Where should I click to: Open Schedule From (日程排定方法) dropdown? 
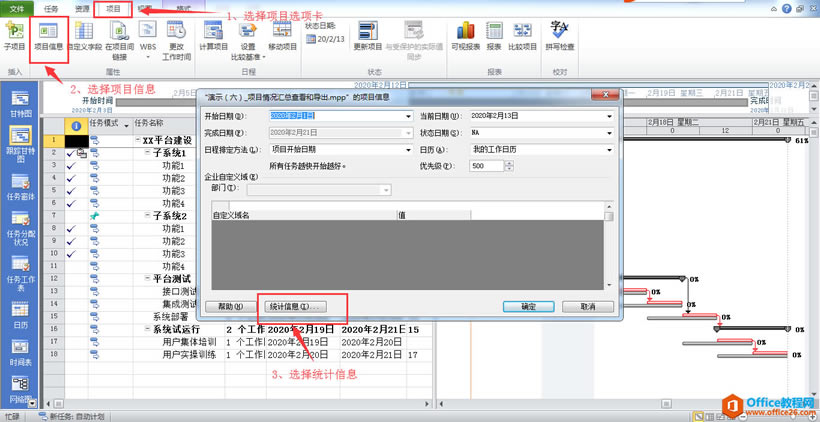408,150
